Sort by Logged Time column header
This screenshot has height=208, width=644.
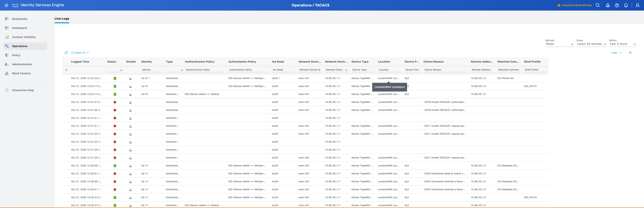(x=80, y=62)
